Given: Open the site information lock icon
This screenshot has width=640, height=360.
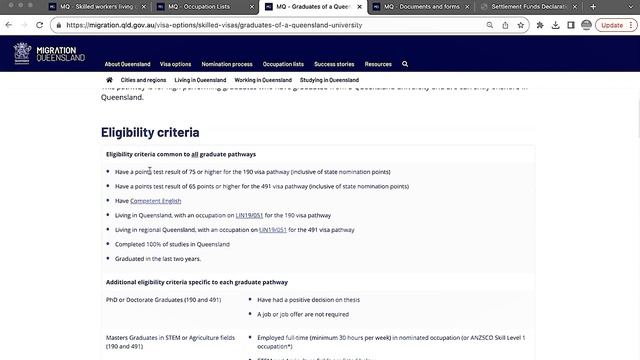Looking at the screenshot, I should (x=59, y=25).
